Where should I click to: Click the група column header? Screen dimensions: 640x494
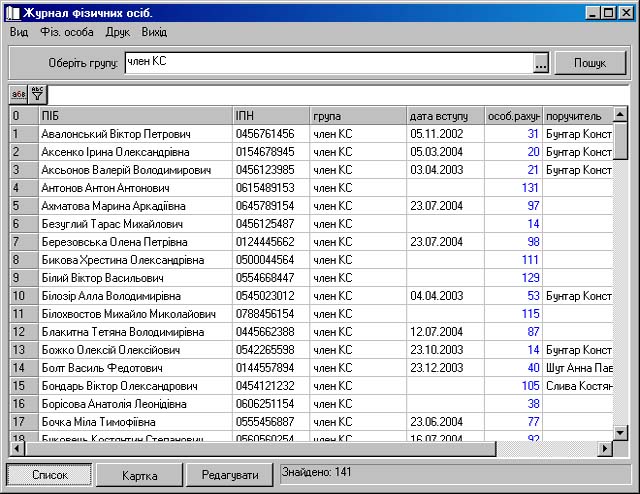click(358, 116)
